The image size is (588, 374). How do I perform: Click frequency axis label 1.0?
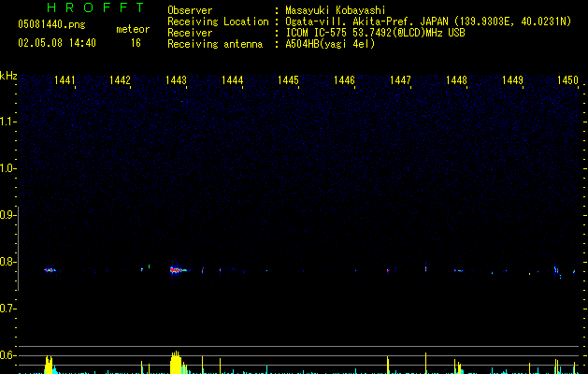7,168
